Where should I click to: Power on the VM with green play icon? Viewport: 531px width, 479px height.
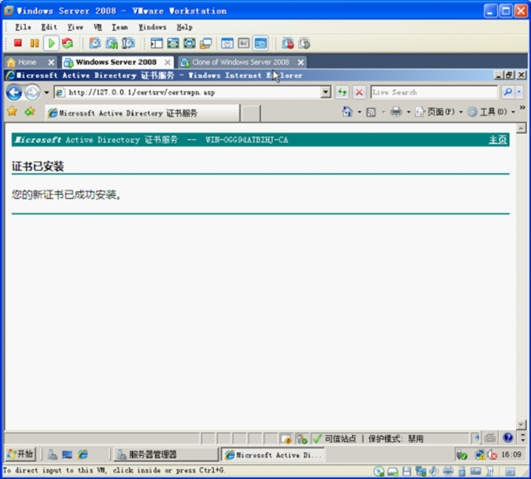(x=51, y=43)
